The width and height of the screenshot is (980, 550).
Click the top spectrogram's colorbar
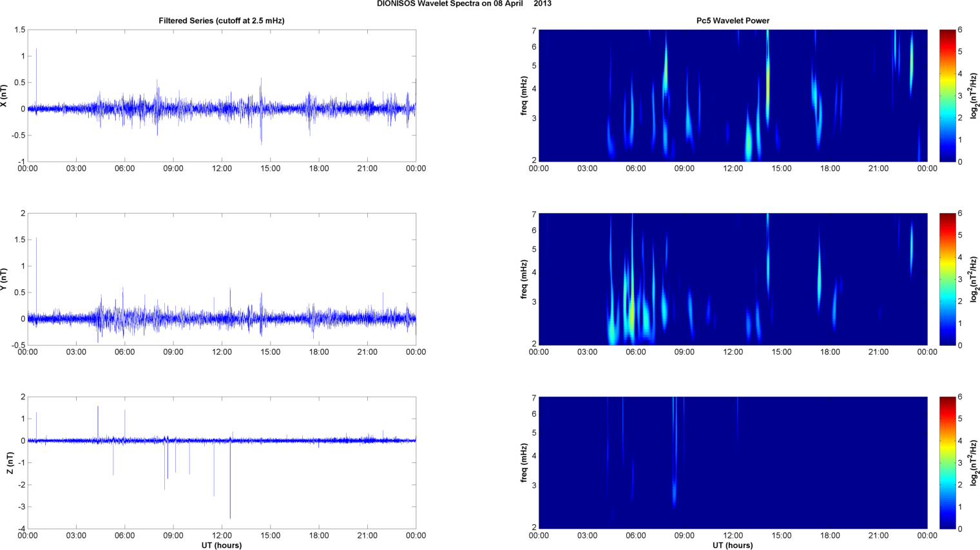pos(947,96)
